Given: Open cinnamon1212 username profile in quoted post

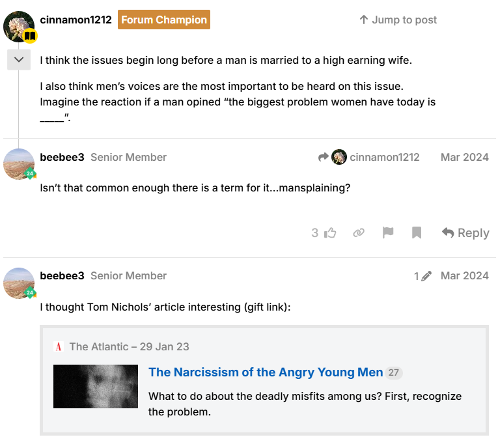Looking at the screenshot, I should tap(76, 20).
